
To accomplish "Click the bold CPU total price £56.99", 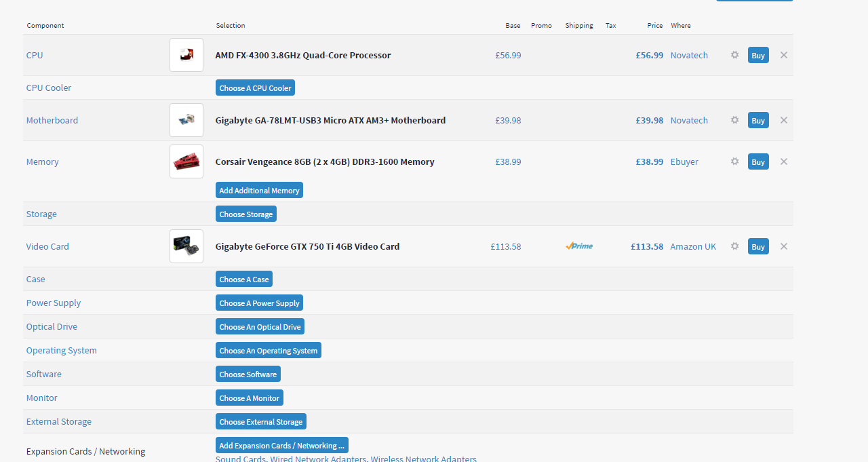I will tap(650, 55).
